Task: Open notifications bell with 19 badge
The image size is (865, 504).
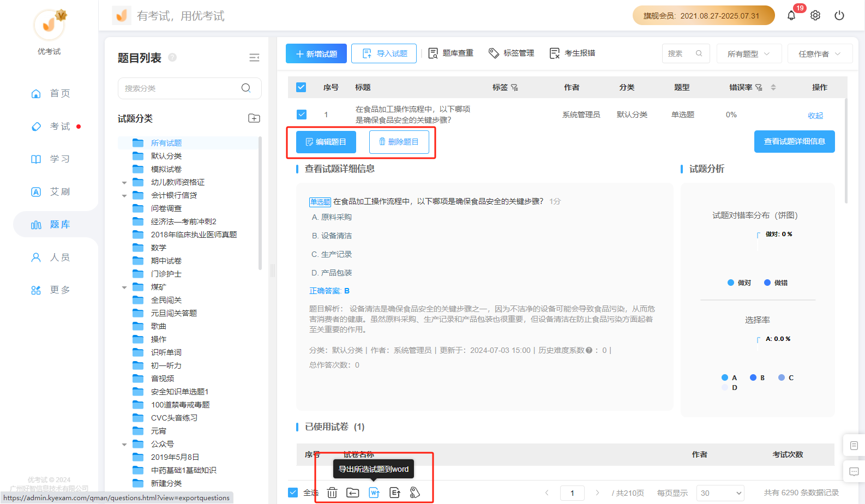Action: 791,15
